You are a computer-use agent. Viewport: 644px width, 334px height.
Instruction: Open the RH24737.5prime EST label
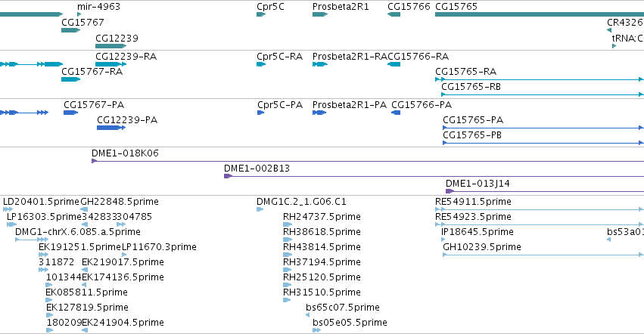[322, 217]
